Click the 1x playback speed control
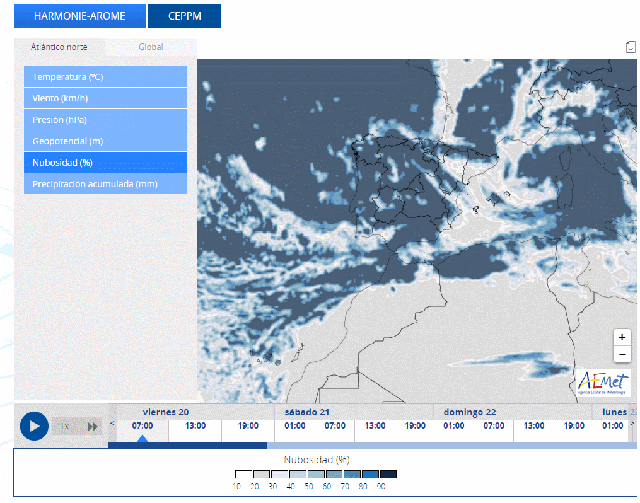 63,426
